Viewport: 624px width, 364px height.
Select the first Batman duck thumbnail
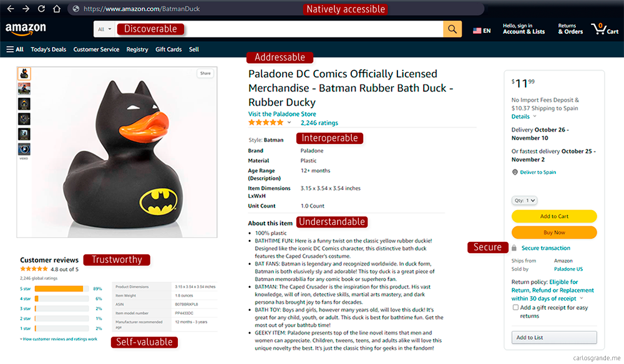coord(24,74)
